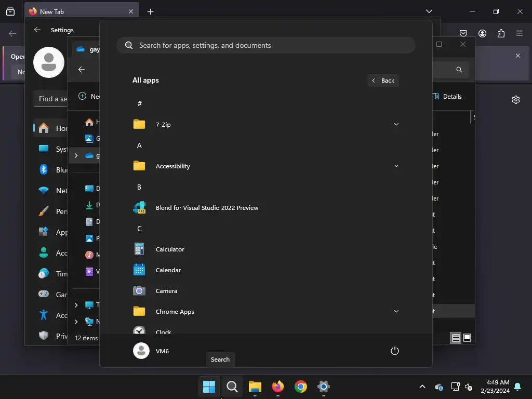Jump to the # letter index
Screen dimensions: 532x399
tap(139, 104)
